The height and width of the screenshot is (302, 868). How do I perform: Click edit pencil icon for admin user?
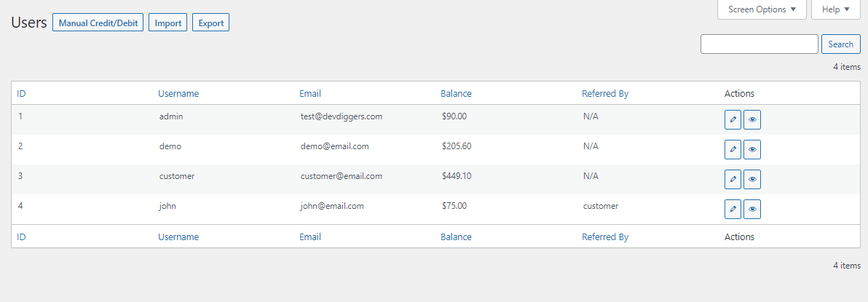[733, 119]
